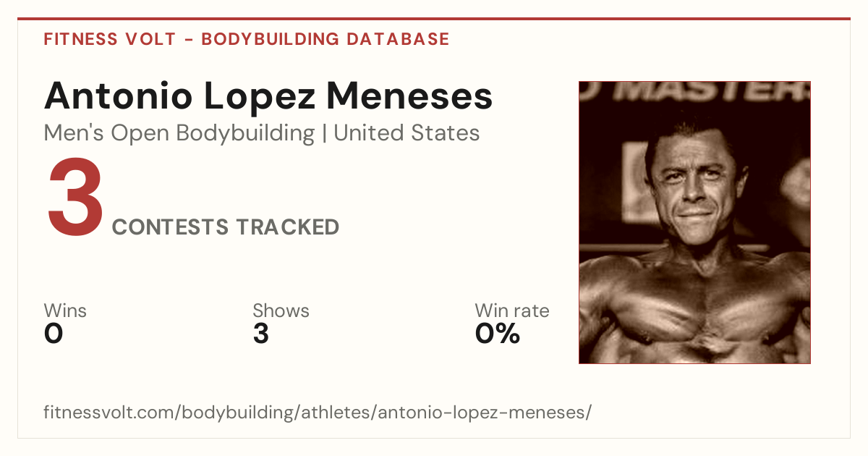The width and height of the screenshot is (868, 456).
Task: Click the Men's Open Bodybuilding division text
Action: (x=179, y=133)
